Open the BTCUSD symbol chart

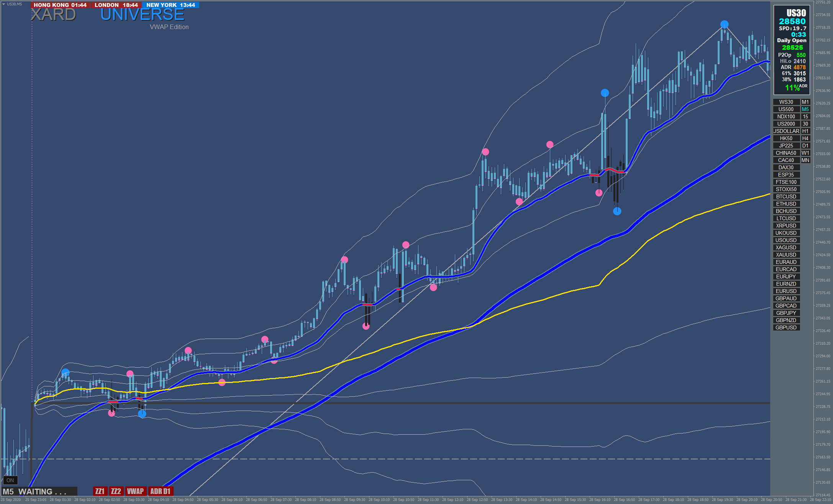pyautogui.click(x=786, y=196)
